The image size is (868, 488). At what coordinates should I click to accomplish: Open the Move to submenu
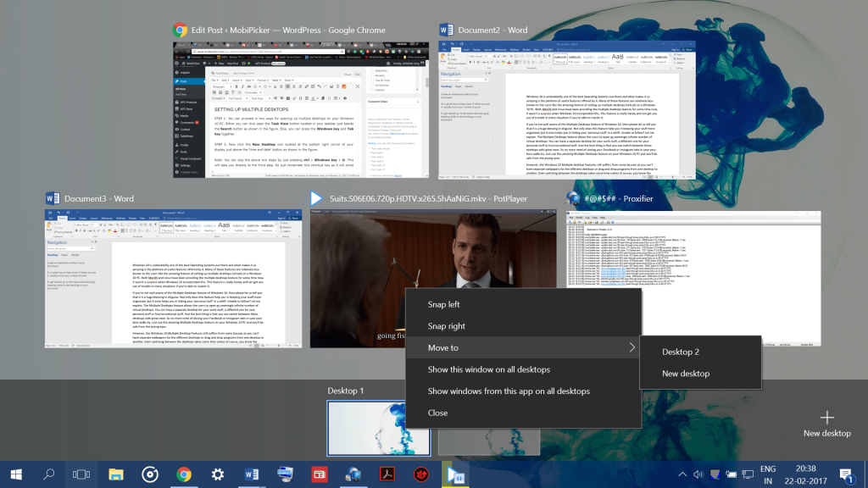pos(523,347)
